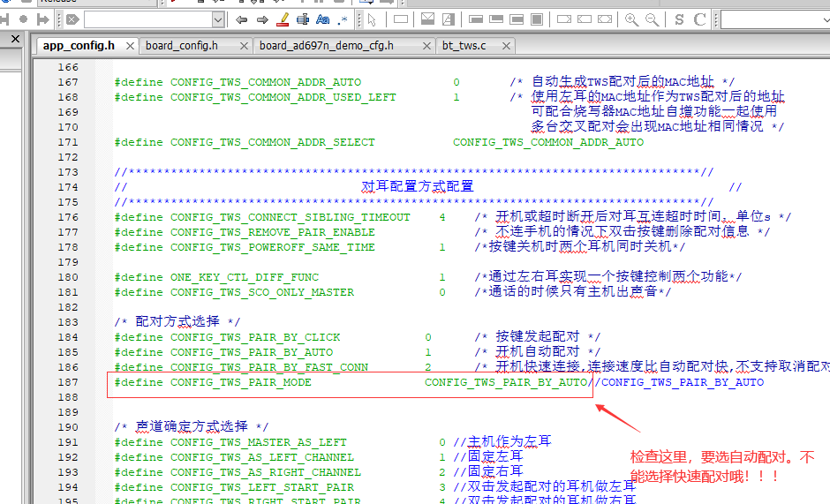
Task: Toggle the highlight occurrences marker icon
Action: coord(283,20)
